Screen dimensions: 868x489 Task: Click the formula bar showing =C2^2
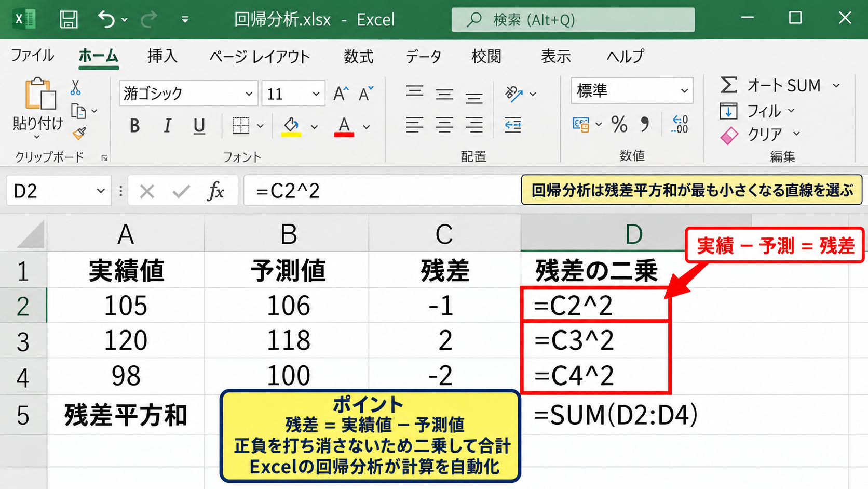(382, 191)
